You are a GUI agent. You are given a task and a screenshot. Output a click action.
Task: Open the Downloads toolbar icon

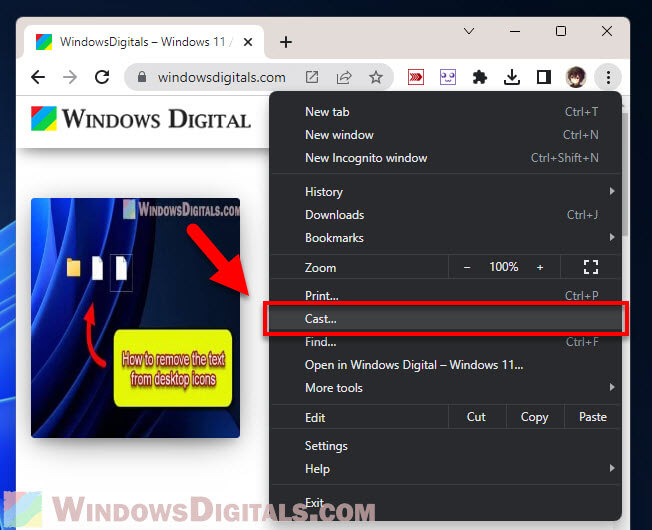click(x=512, y=77)
